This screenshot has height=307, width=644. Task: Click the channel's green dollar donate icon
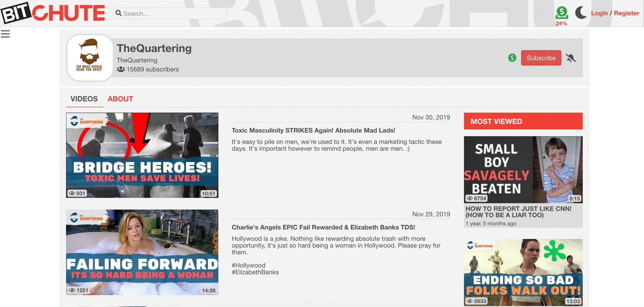point(512,58)
